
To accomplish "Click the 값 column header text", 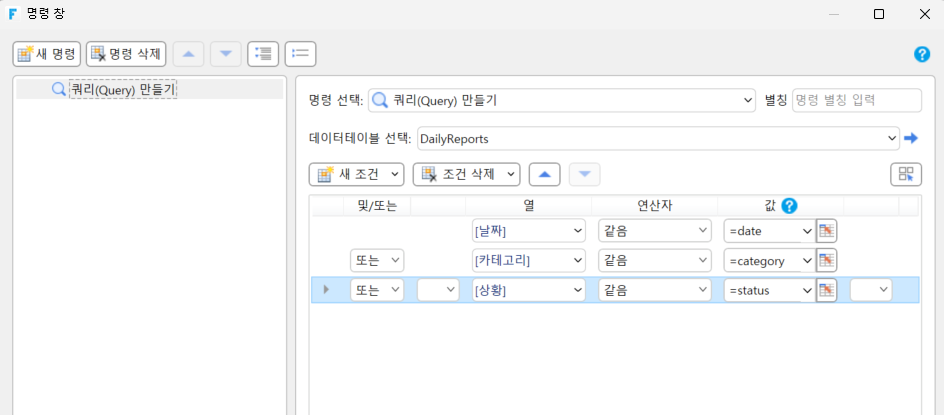I will (770, 206).
